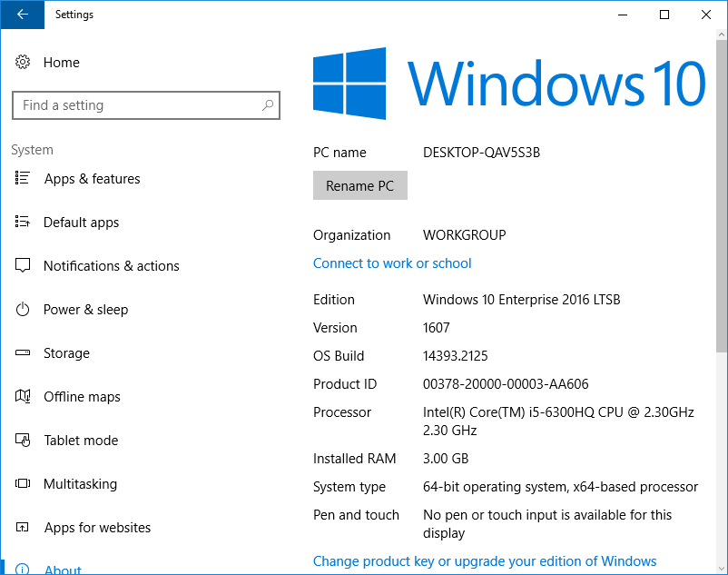Click the Storage drive icon
Image resolution: width=728 pixels, height=575 pixels.
click(x=23, y=352)
